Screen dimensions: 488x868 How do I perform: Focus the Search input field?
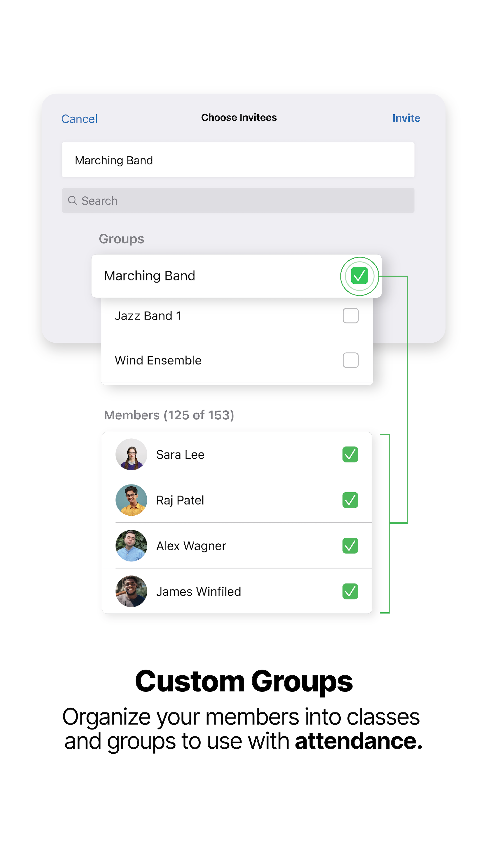point(238,200)
